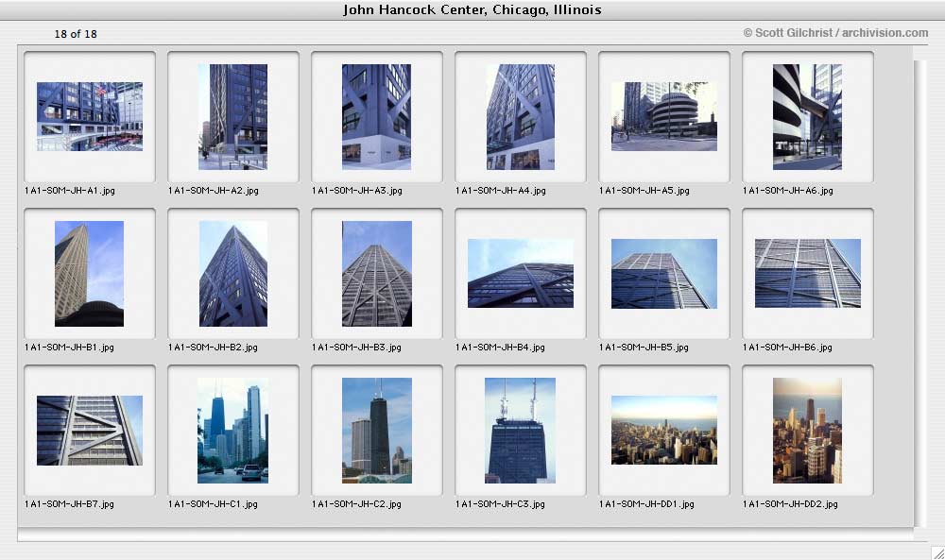Open thumbnail image 1A1-SOM-JH-B1.jpg
This screenshot has height=560, width=945.
89,274
